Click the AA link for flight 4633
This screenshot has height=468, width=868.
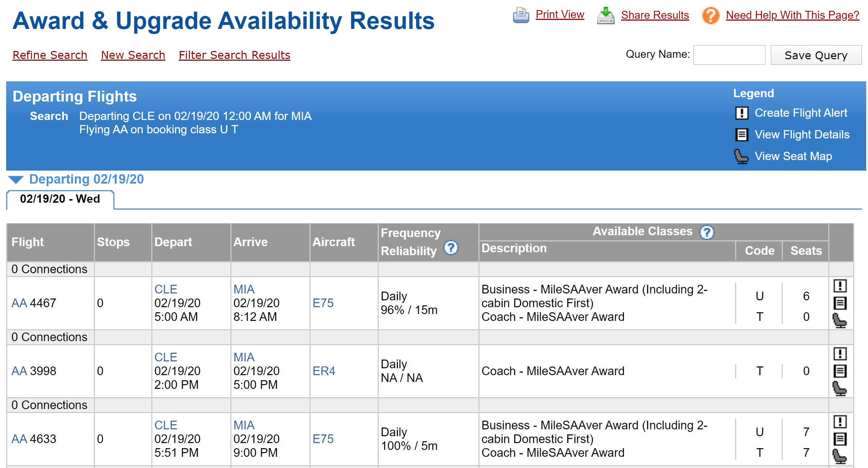point(19,439)
